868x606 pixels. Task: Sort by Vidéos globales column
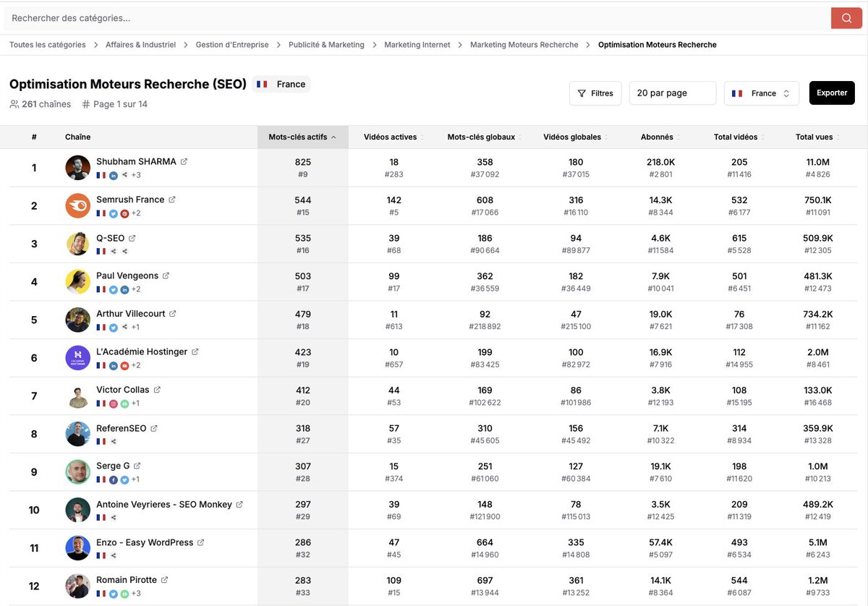point(576,137)
